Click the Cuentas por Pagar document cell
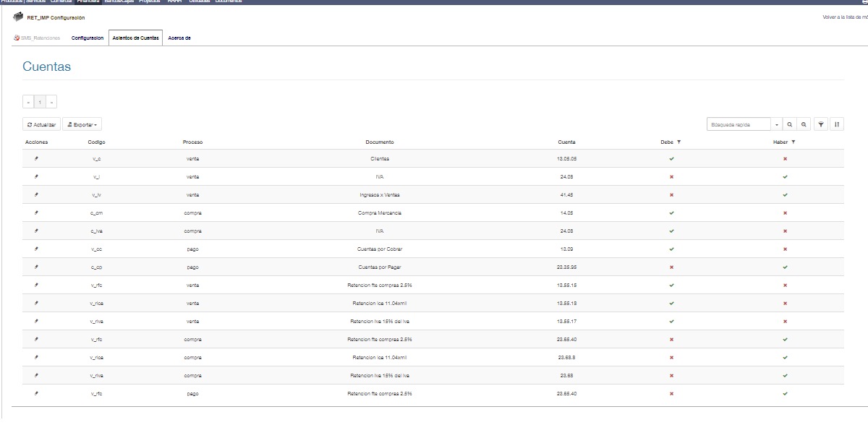Screen dimensions: 868x425 point(380,267)
